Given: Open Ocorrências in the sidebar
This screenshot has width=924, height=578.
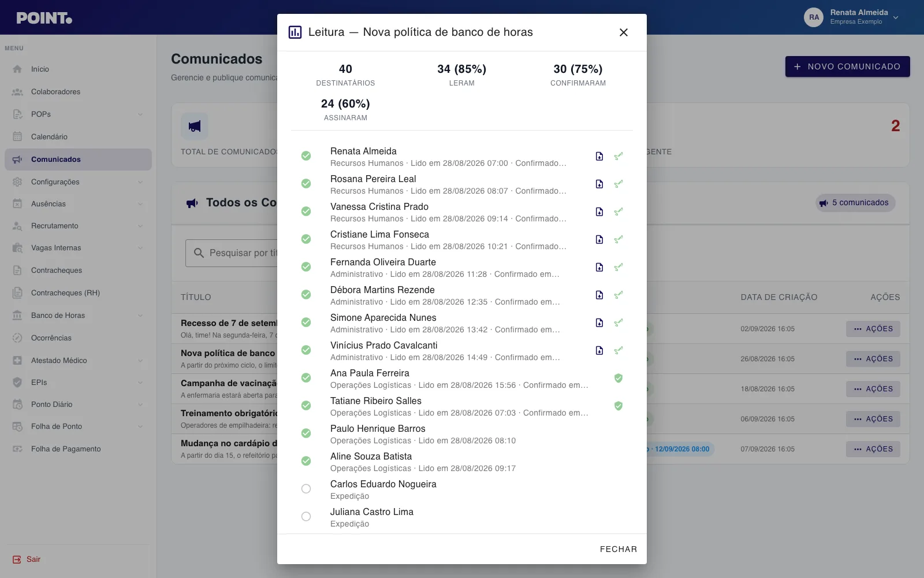Looking at the screenshot, I should tap(78, 338).
